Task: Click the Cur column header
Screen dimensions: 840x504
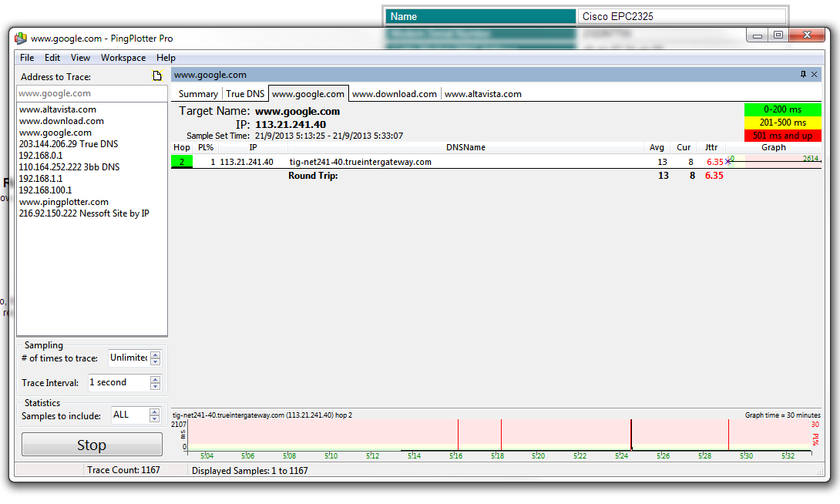Action: 684,147
